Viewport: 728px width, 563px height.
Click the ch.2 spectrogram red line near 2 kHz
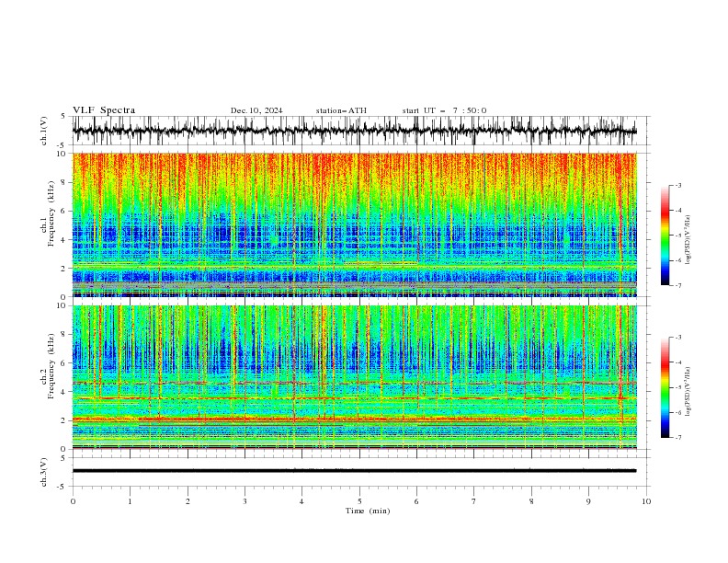354,419
